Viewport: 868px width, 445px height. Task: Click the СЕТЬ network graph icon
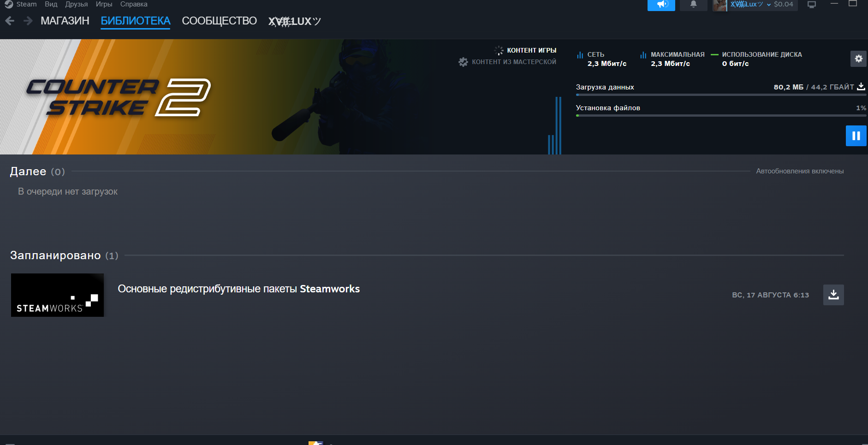coord(580,55)
